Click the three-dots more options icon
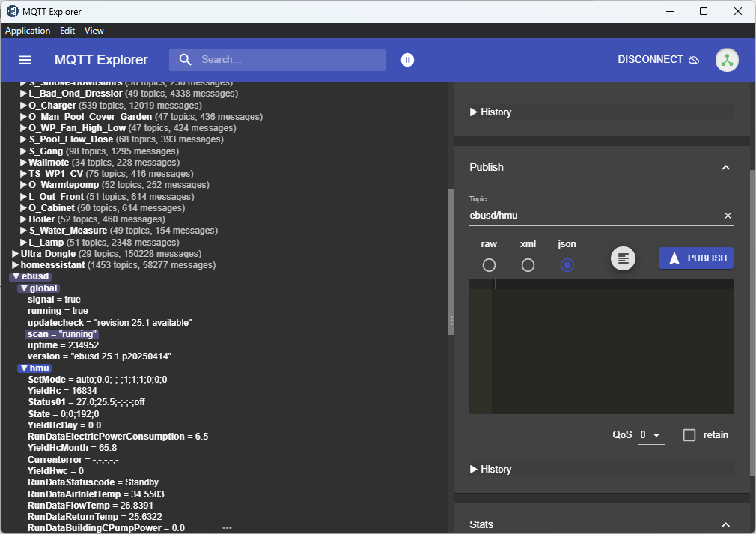The image size is (756, 534). click(x=227, y=527)
